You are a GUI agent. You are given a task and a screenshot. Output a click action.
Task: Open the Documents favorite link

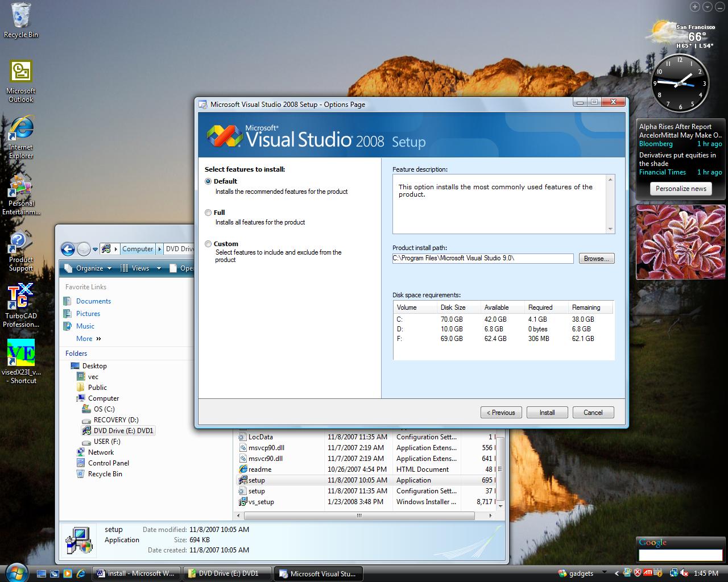coord(93,301)
